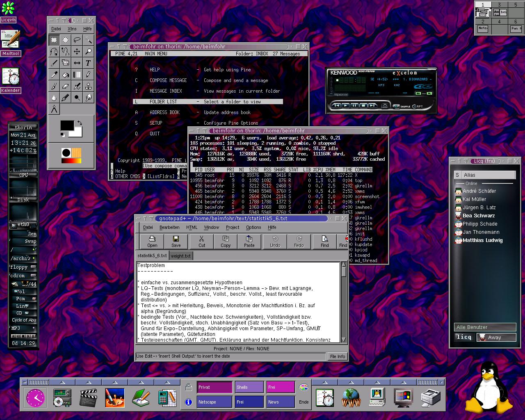This screenshot has width=525, height=420.
Task: Click the padlock lock-screen icon on panel
Action: click(189, 387)
